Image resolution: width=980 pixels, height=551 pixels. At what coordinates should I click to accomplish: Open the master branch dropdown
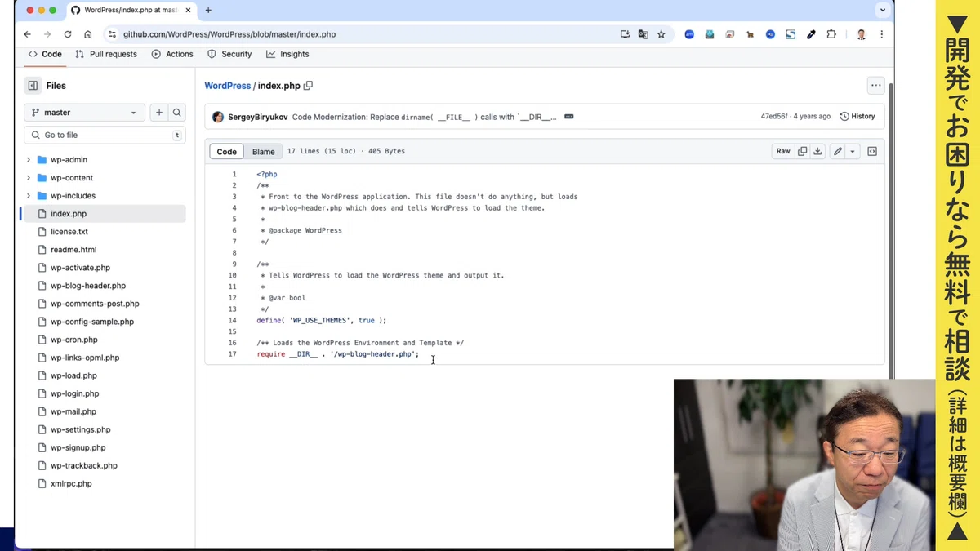click(84, 113)
